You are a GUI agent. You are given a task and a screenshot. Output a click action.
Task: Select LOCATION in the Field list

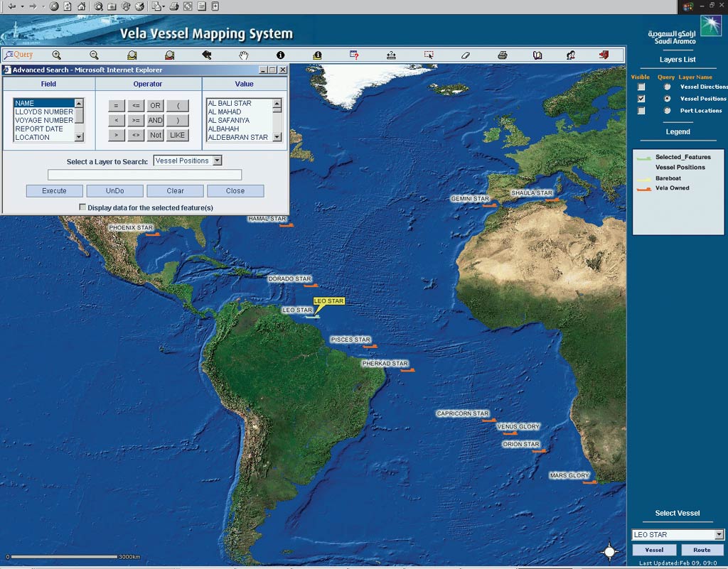pyautogui.click(x=44, y=137)
